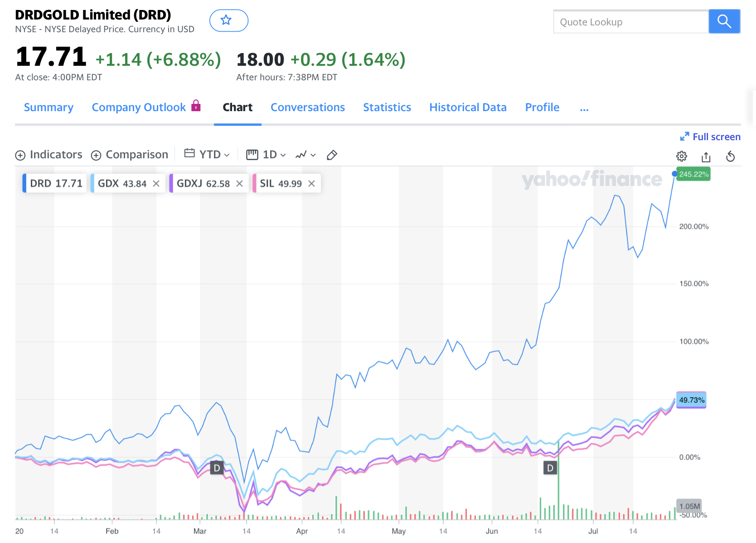Image resolution: width=756 pixels, height=543 pixels.
Task: Click the star watchlist button
Action: 228,20
